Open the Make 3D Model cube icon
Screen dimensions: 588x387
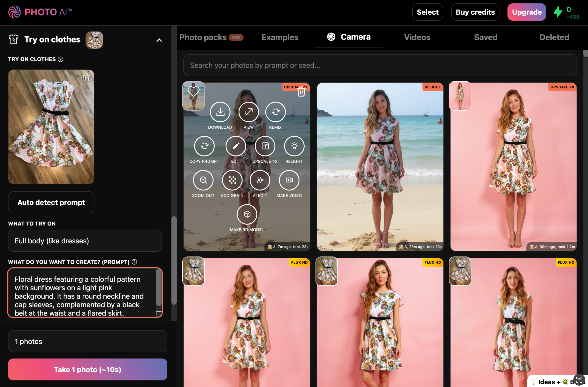(x=247, y=214)
